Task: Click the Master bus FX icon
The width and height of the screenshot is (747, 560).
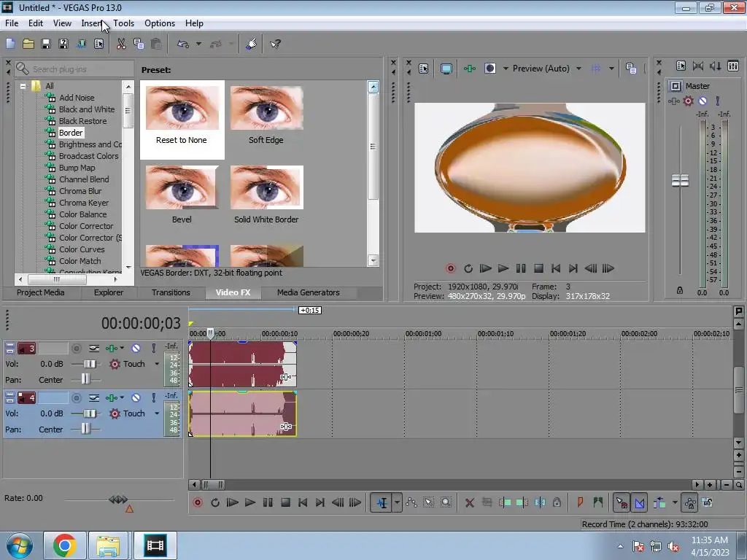Action: coord(673,101)
